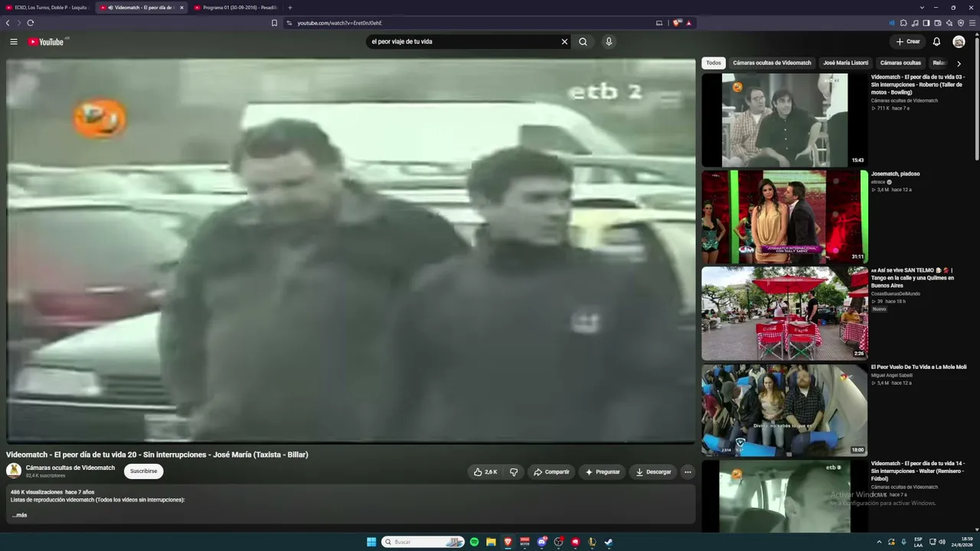Image resolution: width=980 pixels, height=551 pixels.
Task: Run search with the magnifier button
Action: point(583,42)
